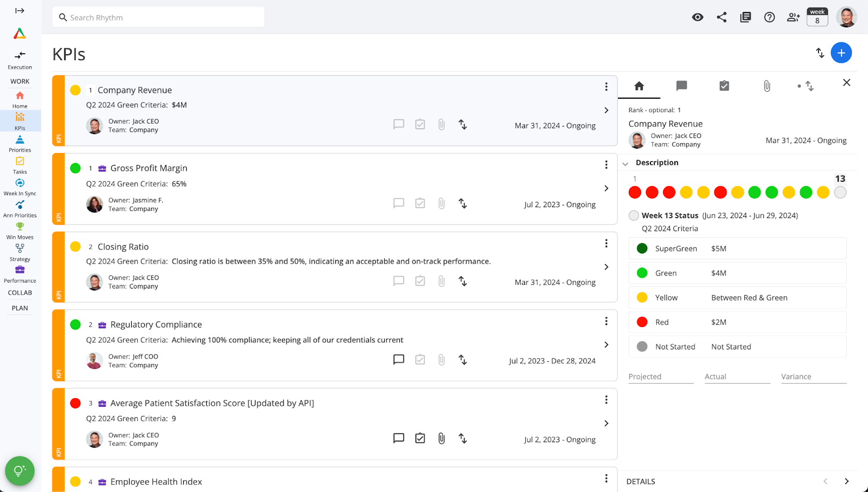Open Priorities from the sidebar
The height and width of the screenshot is (492, 868).
click(20, 144)
